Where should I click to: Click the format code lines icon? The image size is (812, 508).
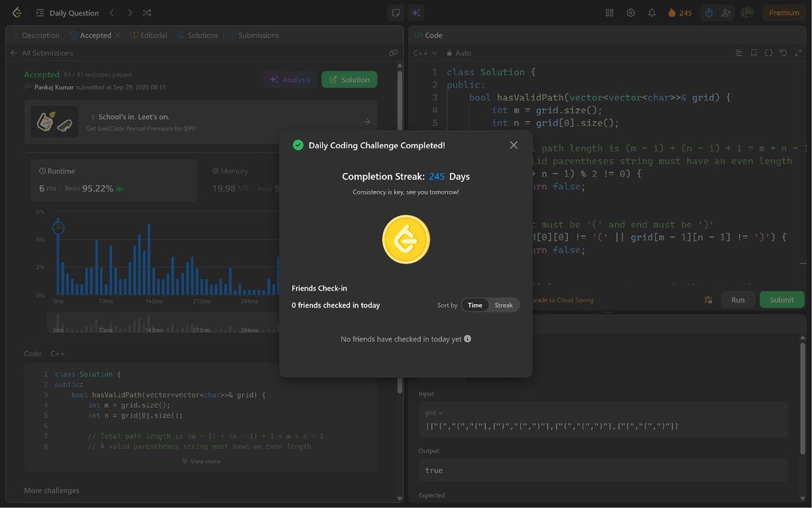coord(739,53)
